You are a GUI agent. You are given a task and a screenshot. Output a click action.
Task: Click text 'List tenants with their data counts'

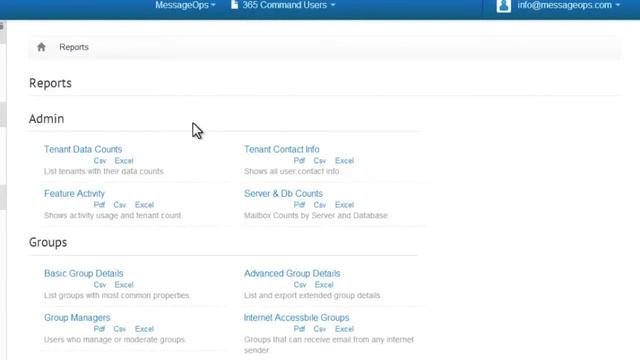pyautogui.click(x=104, y=171)
